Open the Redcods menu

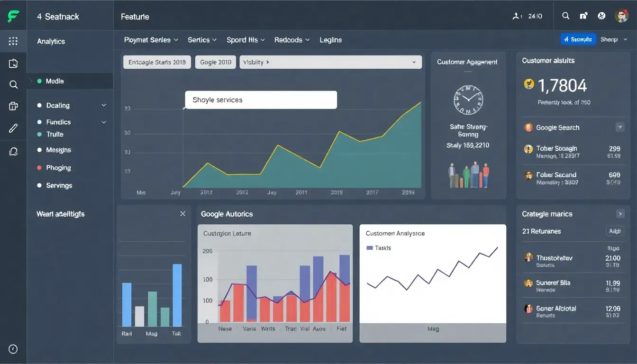tap(291, 40)
